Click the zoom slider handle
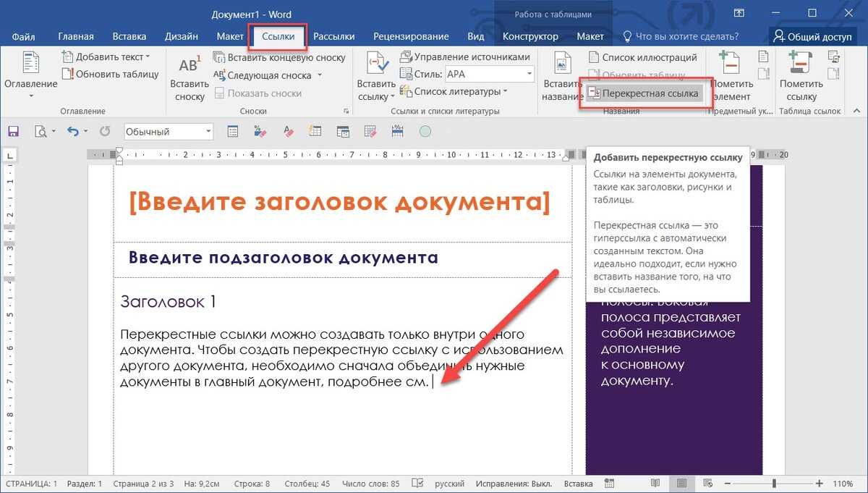Screen dimensions: 868x493 point(775,484)
